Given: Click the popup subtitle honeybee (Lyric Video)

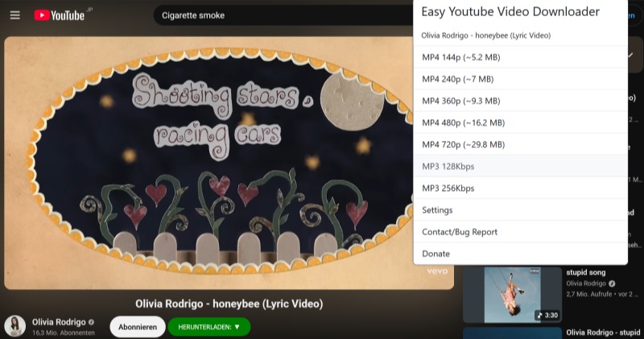Looking at the screenshot, I should (x=486, y=35).
